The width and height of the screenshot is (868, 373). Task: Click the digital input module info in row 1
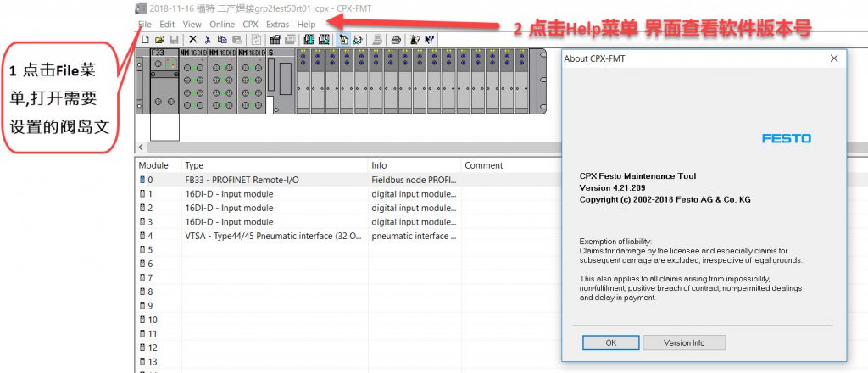(414, 193)
